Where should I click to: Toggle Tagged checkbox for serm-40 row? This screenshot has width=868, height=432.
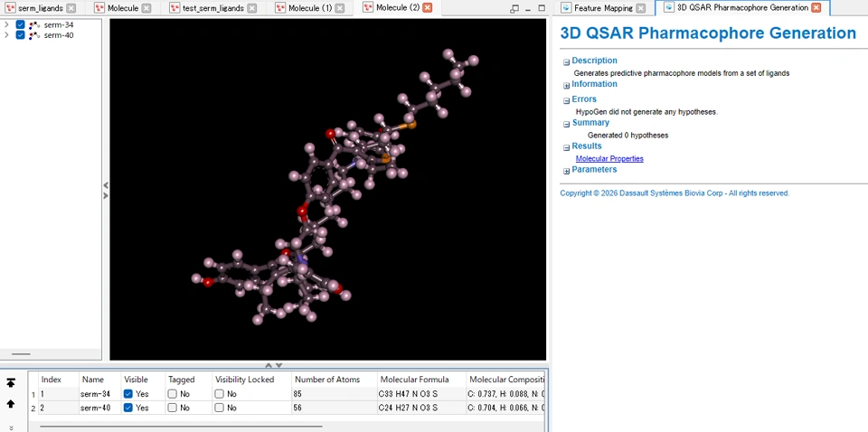(x=172, y=408)
